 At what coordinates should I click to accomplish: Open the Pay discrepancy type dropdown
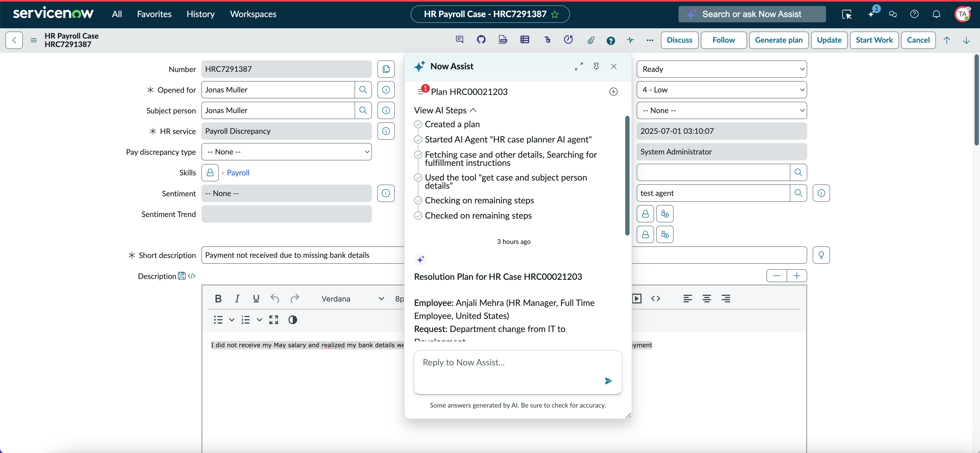coord(286,152)
